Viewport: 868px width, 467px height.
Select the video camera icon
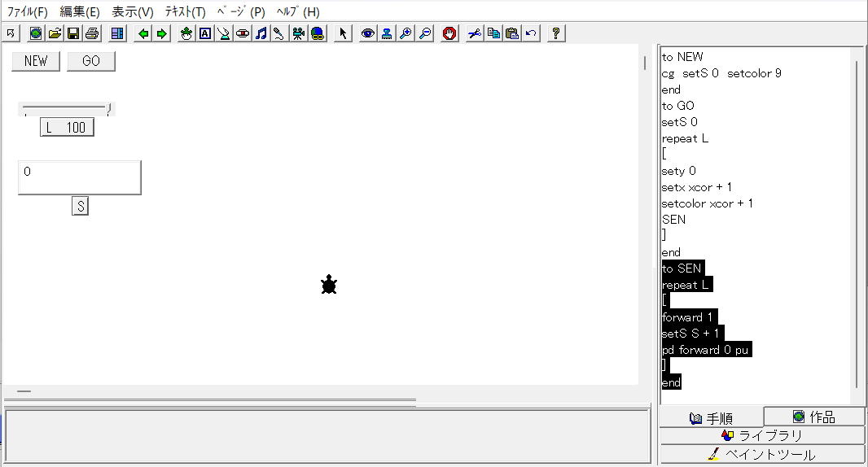298,33
